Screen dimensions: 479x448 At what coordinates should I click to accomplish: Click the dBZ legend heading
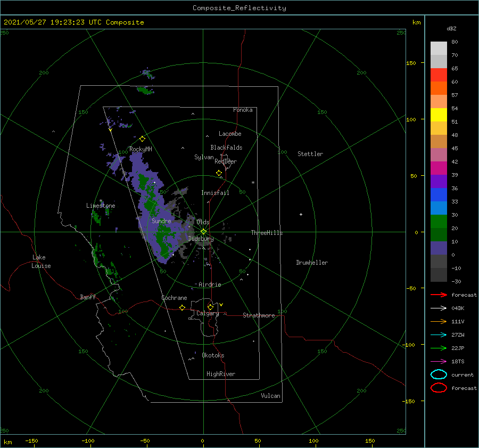451,29
